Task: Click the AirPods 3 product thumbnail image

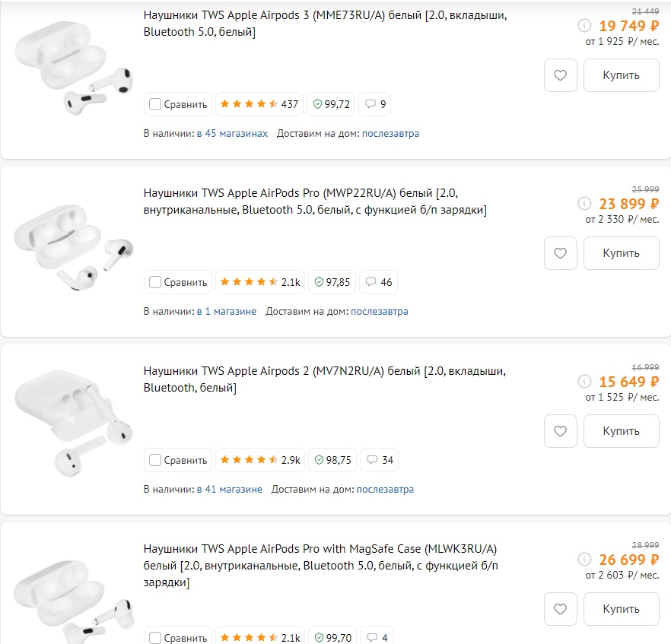Action: point(72,70)
